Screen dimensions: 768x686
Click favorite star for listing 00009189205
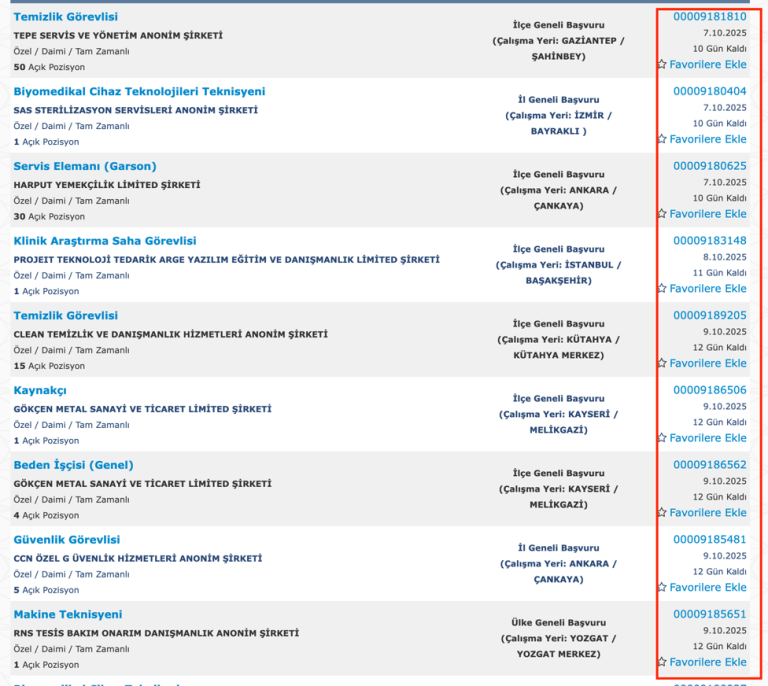662,363
